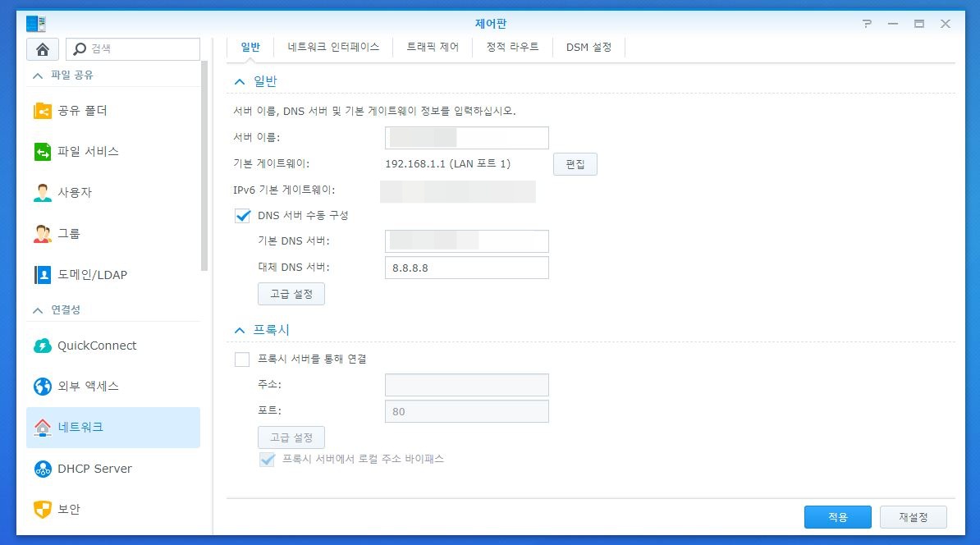
Task: Click 편집 button next to gateway
Action: point(575,164)
